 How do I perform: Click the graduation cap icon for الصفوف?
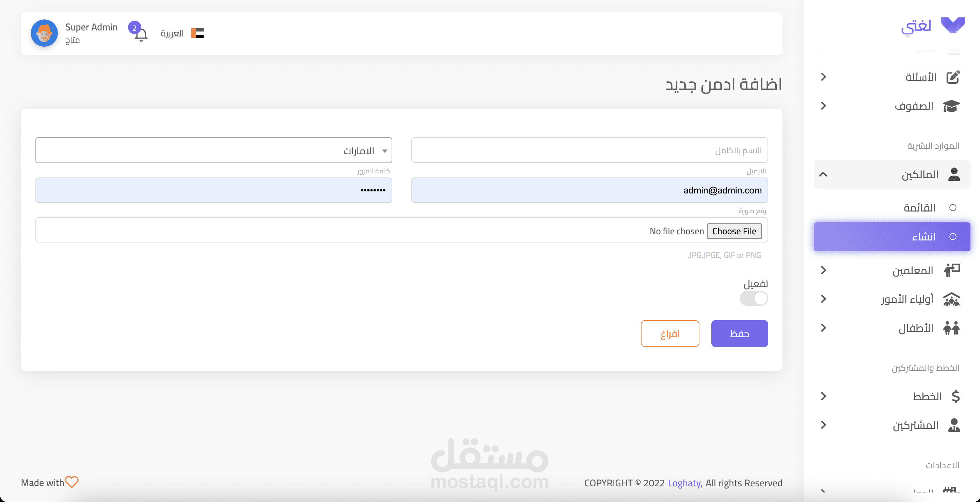pyautogui.click(x=951, y=106)
